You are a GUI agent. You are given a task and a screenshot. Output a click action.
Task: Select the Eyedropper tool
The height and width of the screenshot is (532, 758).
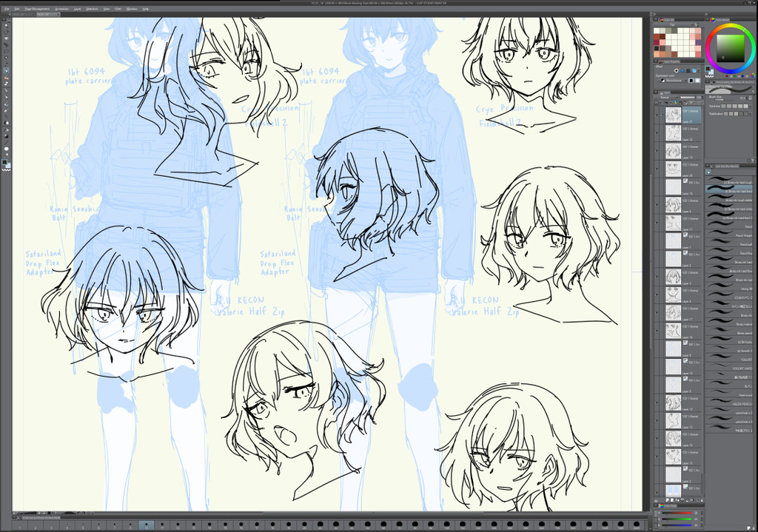(x=6, y=64)
